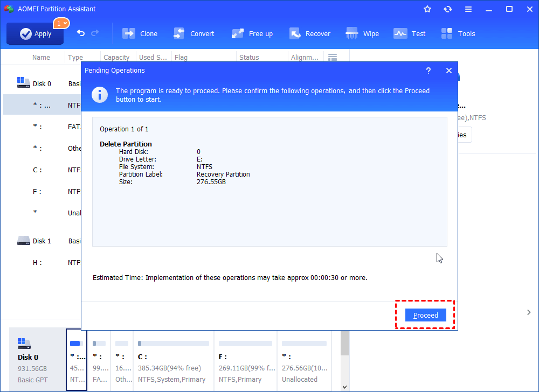Sort by the Name column header
The image size is (539, 392).
(x=41, y=57)
